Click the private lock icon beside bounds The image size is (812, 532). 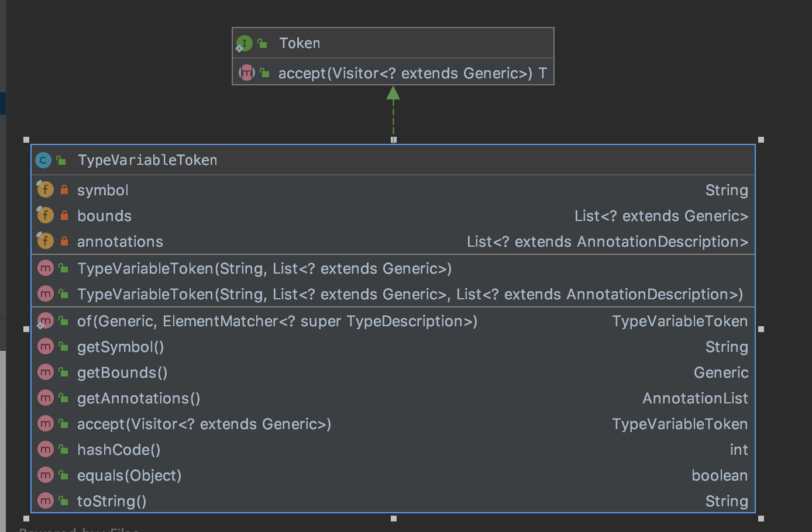coord(64,216)
